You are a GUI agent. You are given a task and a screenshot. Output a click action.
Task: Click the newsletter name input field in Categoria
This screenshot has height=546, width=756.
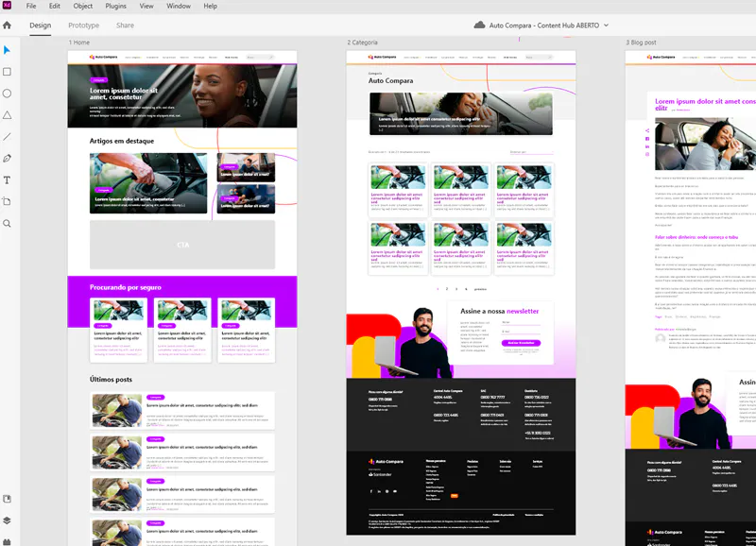(x=521, y=323)
